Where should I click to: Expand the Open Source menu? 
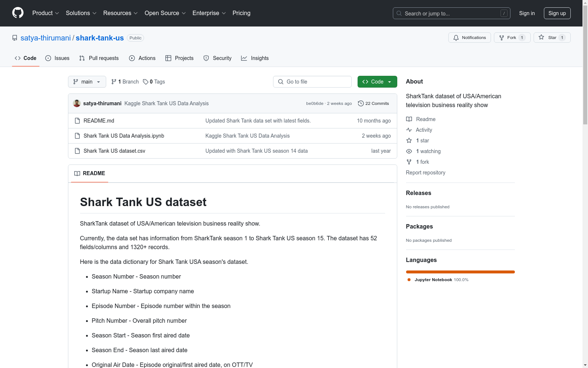point(165,13)
